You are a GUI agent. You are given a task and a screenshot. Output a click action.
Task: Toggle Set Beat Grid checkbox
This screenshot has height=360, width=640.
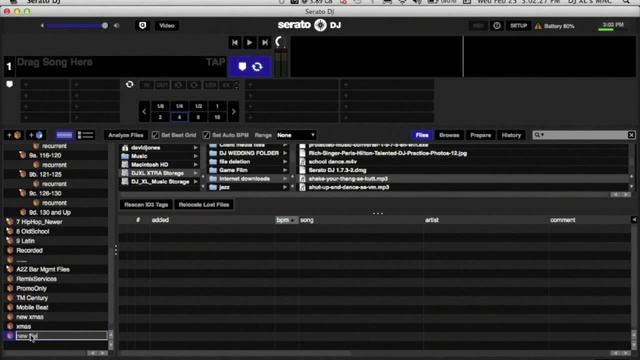pyautogui.click(x=155, y=135)
